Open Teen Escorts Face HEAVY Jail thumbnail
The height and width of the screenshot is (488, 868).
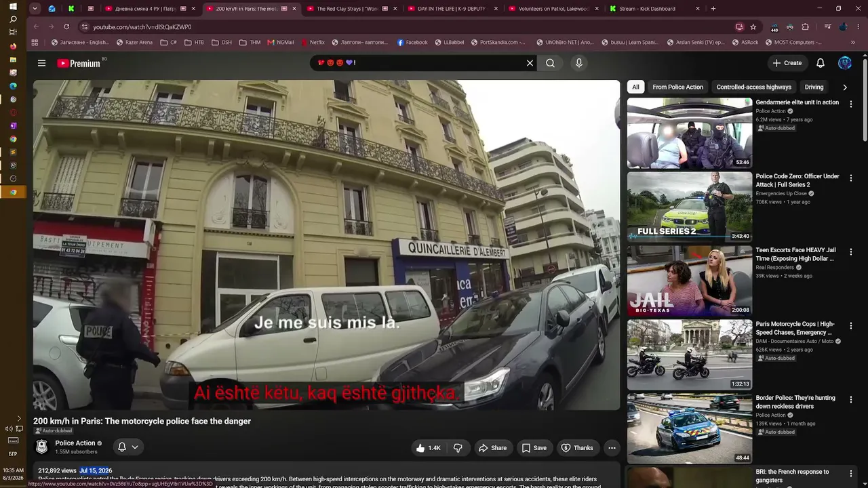(690, 281)
